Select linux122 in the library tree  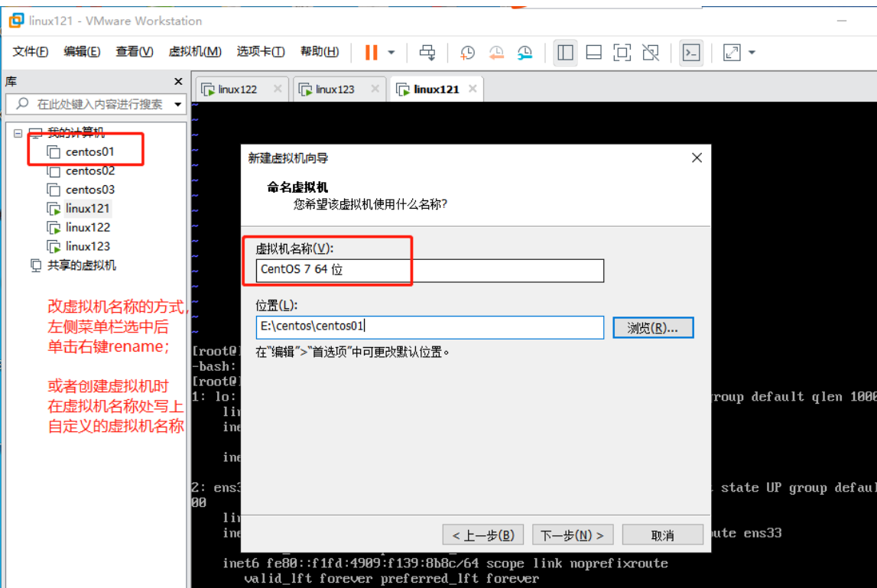coord(87,228)
